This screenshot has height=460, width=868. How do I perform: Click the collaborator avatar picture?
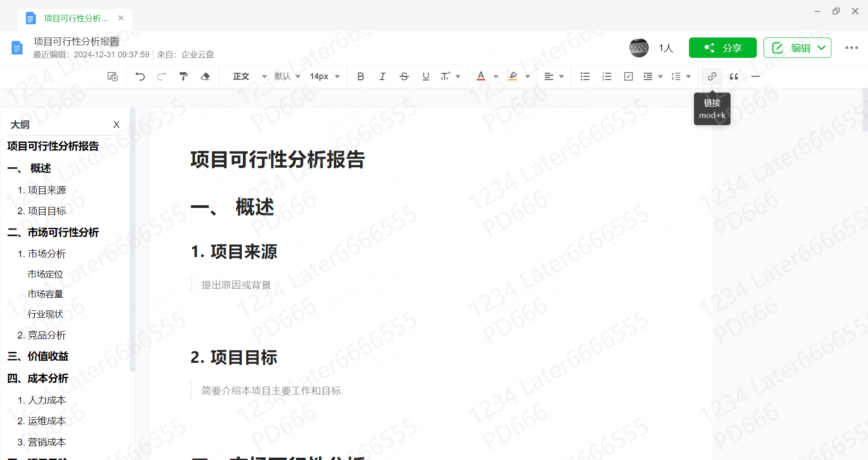click(x=639, y=47)
